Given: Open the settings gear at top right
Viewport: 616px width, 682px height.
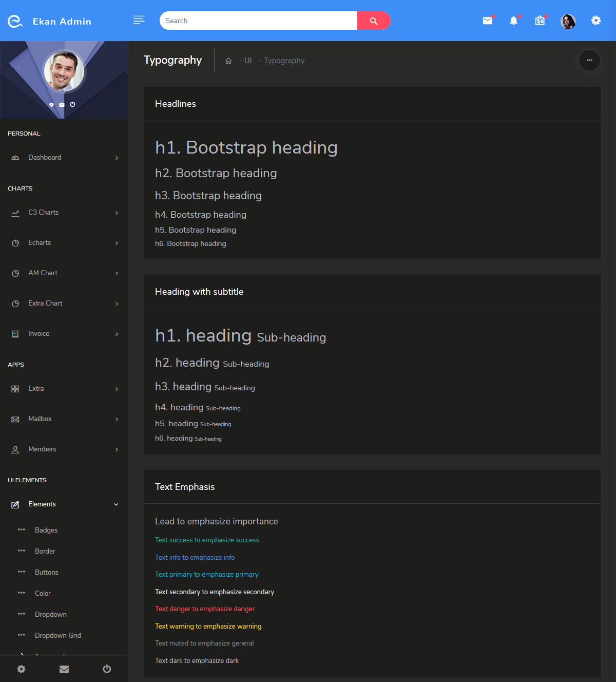Looking at the screenshot, I should click(x=595, y=21).
